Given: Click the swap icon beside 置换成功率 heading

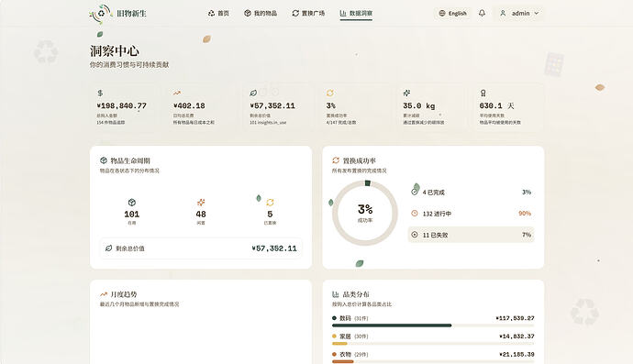Looking at the screenshot, I should click(336, 160).
